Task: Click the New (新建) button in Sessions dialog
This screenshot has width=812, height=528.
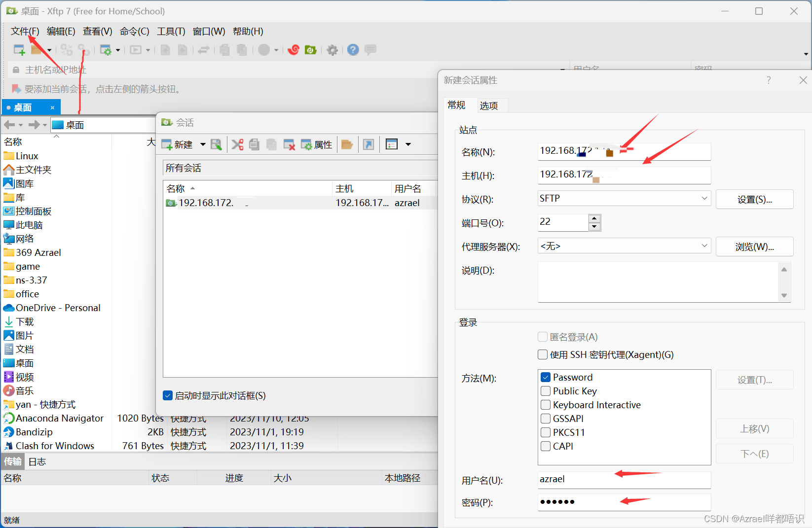Action: click(177, 144)
